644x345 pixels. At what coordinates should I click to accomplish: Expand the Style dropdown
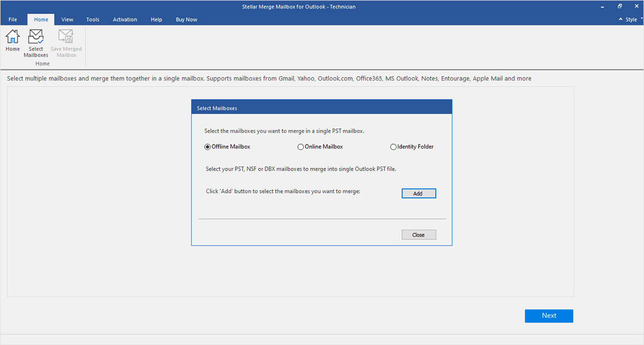634,20
